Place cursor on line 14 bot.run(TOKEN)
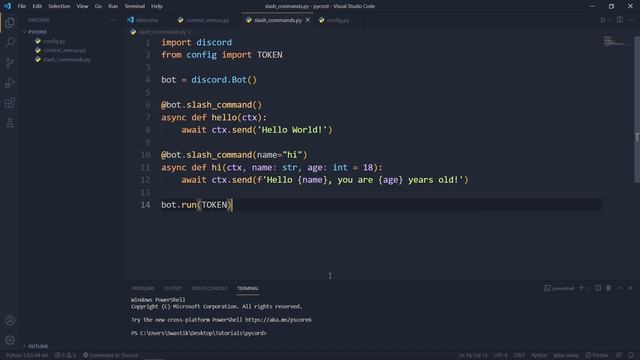 [x=197, y=205]
